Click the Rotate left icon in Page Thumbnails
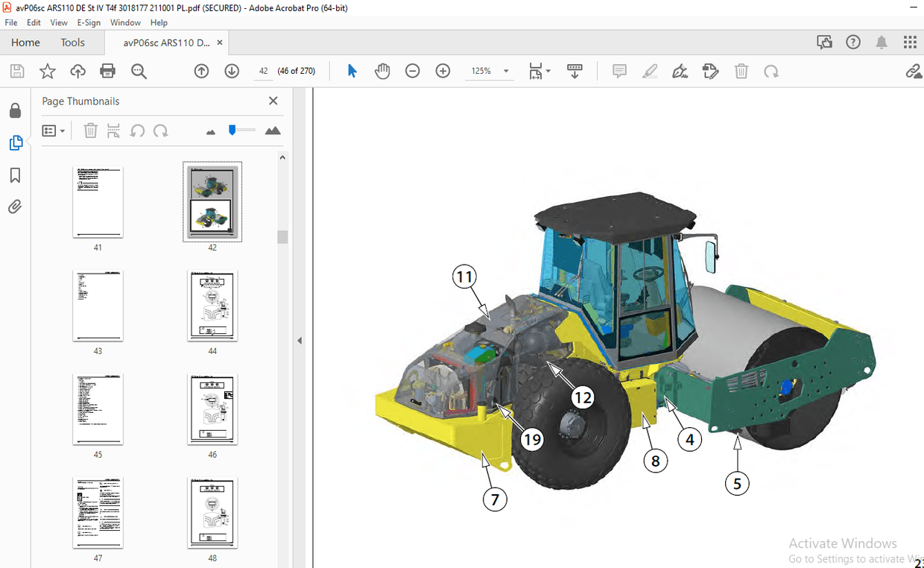The height and width of the screenshot is (568, 924). (137, 130)
